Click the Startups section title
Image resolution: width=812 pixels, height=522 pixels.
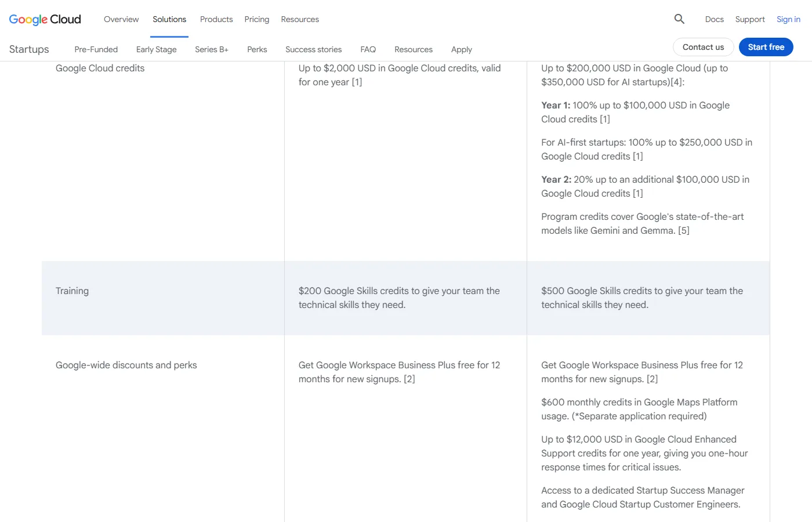pyautogui.click(x=29, y=49)
